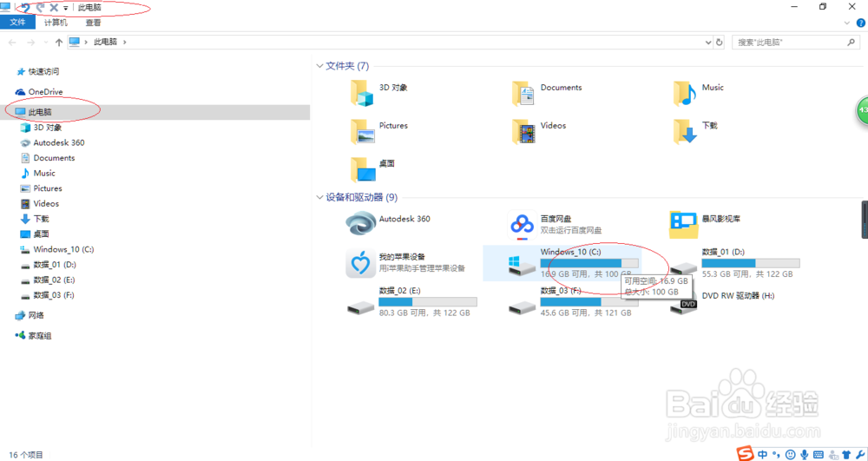This screenshot has height=461, width=868.
Task: Open the 文件 ribbon tab
Action: (17, 22)
